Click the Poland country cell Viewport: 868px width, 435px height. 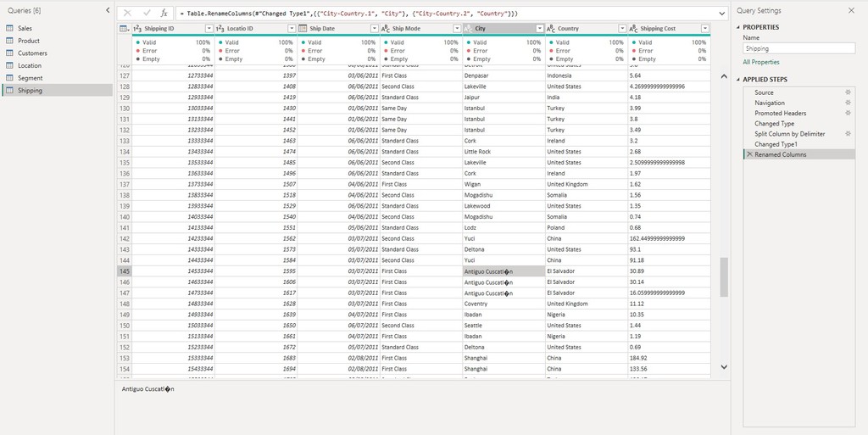tap(587, 227)
